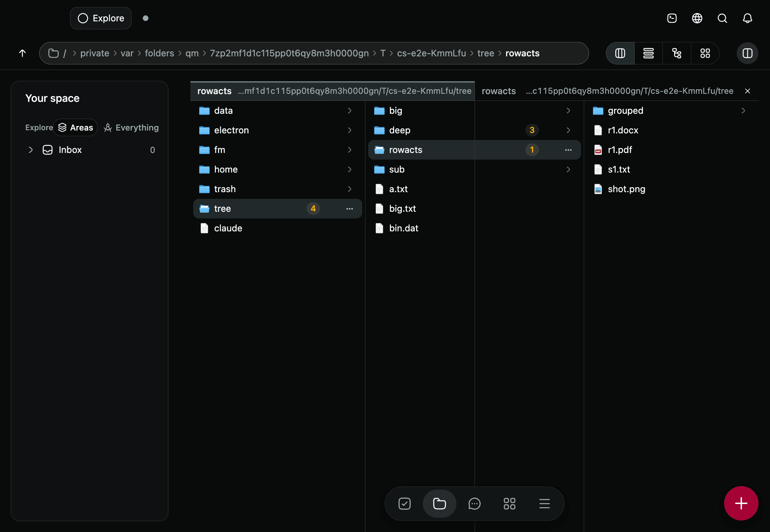
Task: Click the badge 1 on rowacts row
Action: pyautogui.click(x=532, y=150)
